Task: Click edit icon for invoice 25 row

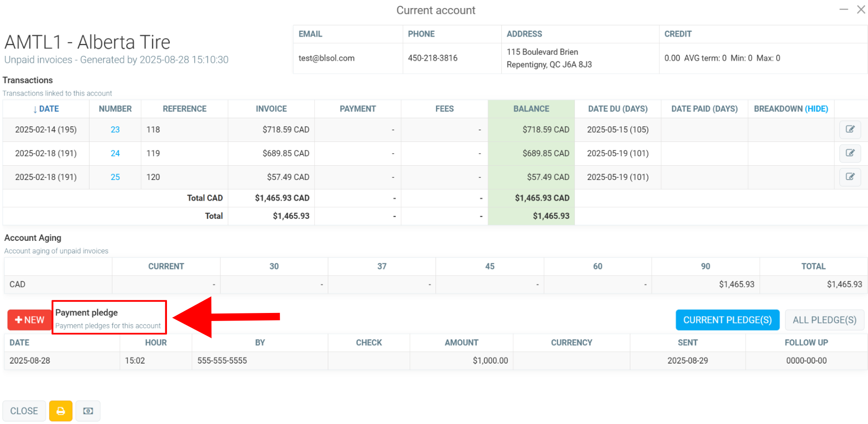Action: (x=850, y=177)
